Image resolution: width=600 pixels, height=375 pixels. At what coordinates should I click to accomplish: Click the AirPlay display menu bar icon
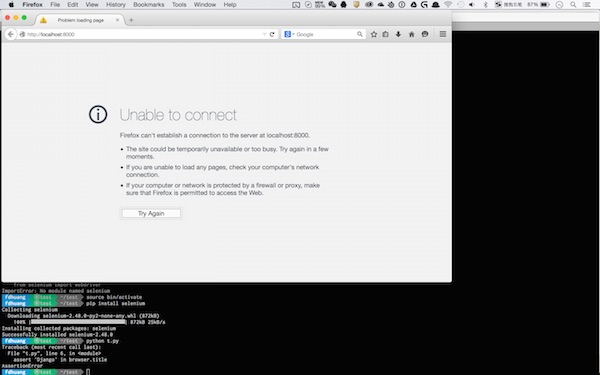coord(296,5)
